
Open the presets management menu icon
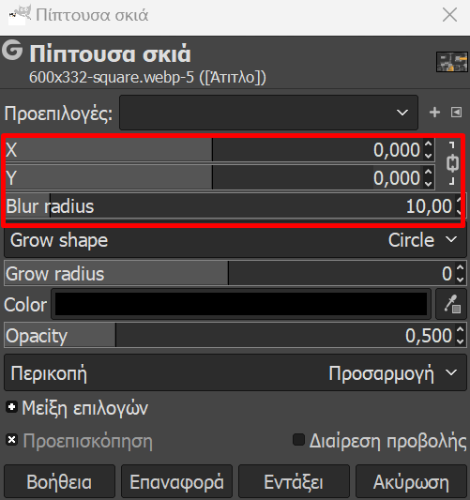[x=456, y=112]
